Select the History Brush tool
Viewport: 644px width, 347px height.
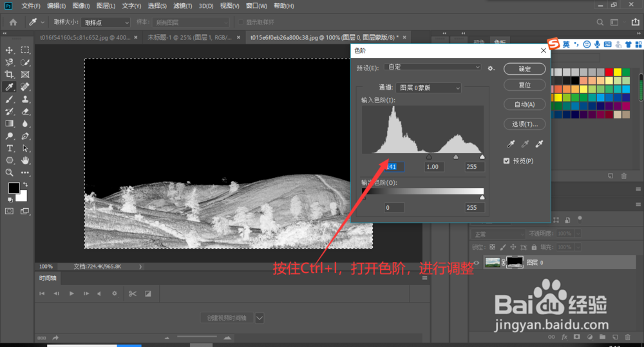(x=9, y=111)
